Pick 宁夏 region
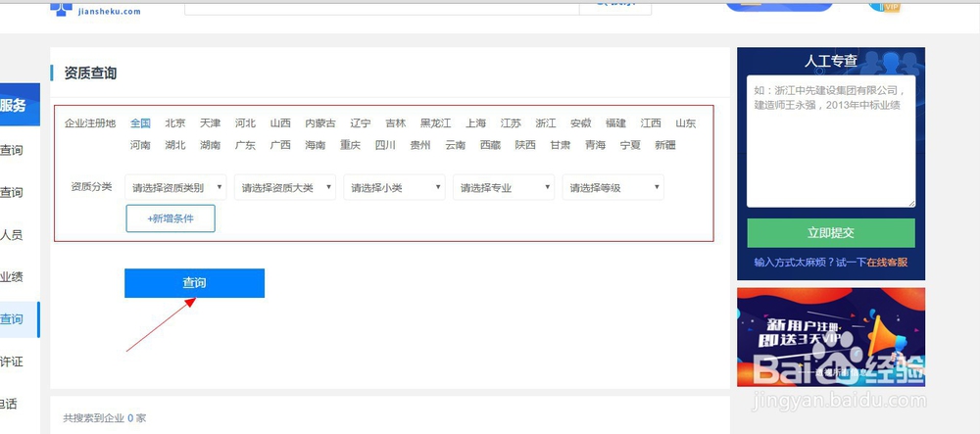Viewport: 980px width, 434px height. [630, 145]
